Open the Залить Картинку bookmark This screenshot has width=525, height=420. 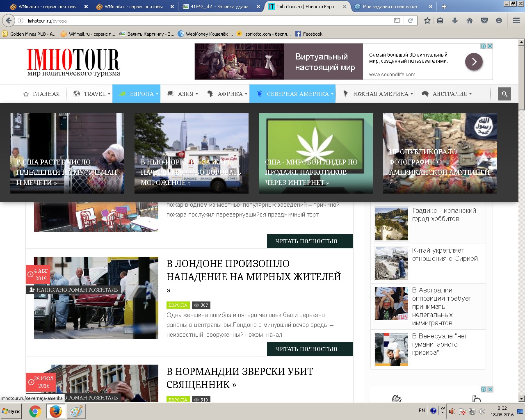pyautogui.click(x=146, y=34)
